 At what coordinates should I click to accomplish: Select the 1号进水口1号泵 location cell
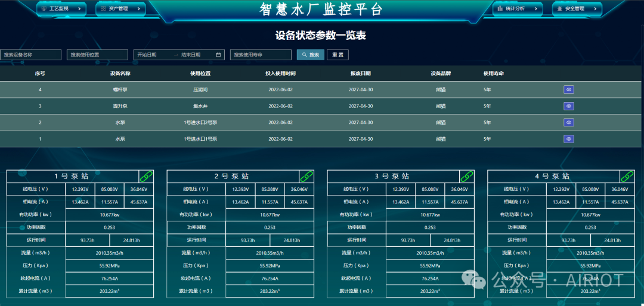point(200,139)
